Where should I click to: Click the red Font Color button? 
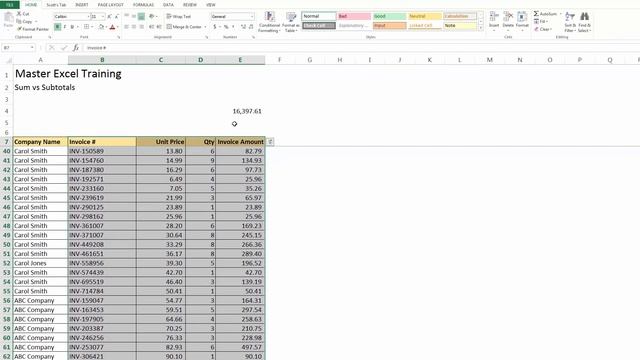(113, 27)
